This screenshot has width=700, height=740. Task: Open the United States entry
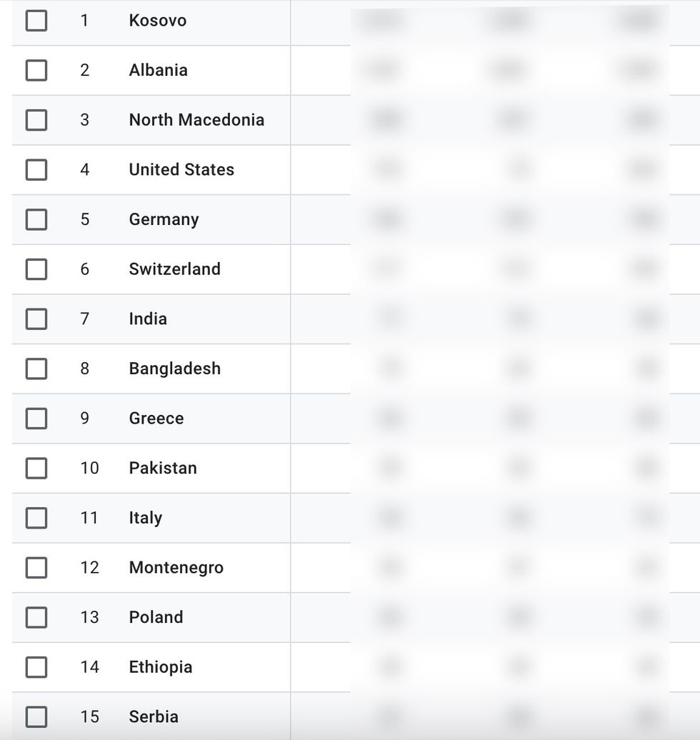coord(181,169)
